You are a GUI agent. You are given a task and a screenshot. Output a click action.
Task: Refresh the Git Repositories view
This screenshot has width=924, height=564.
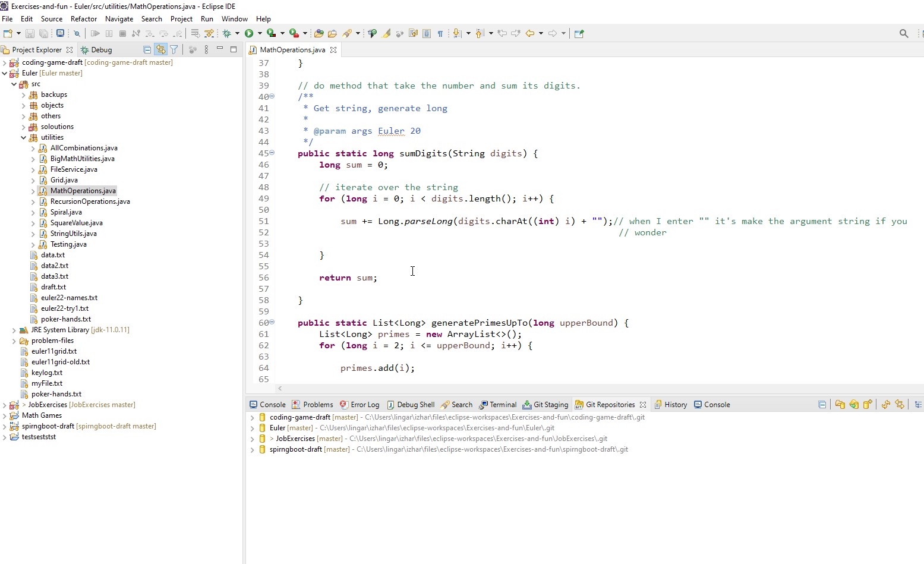pos(885,405)
